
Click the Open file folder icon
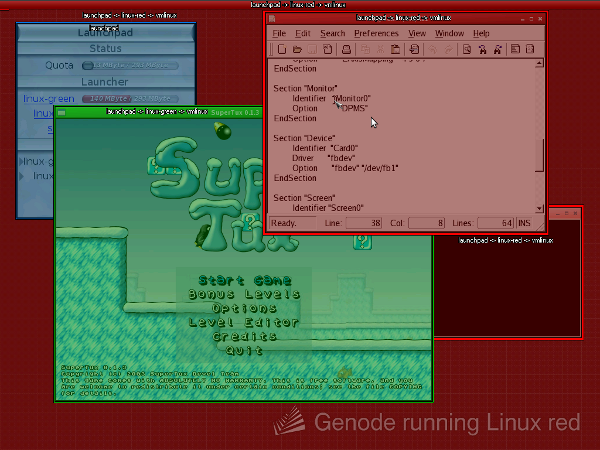tap(297, 49)
